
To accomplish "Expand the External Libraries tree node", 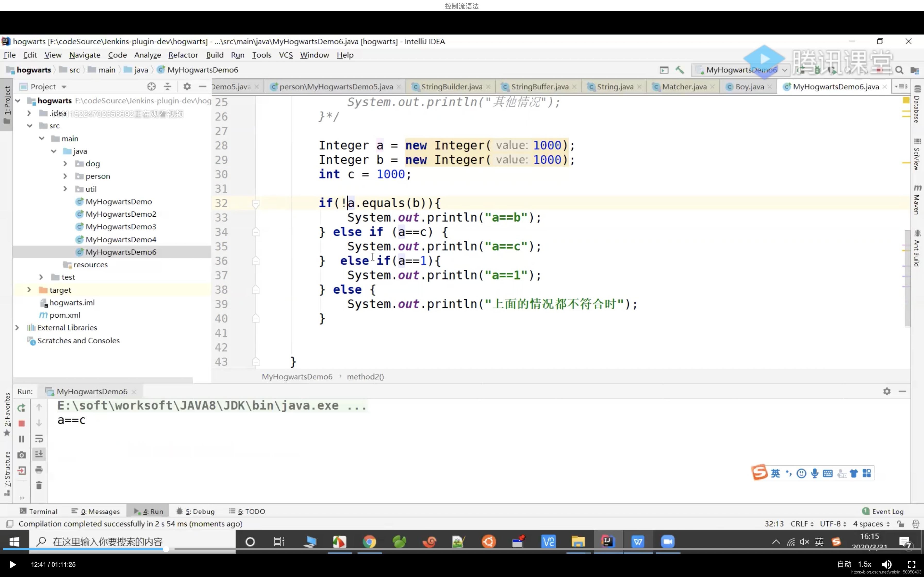I will pyautogui.click(x=17, y=328).
